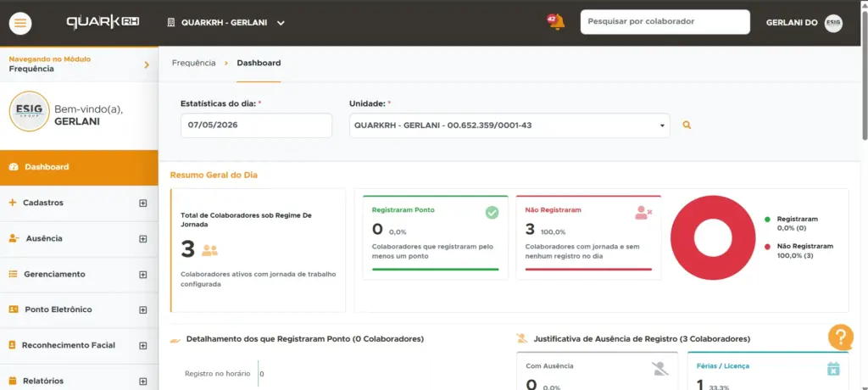Click the crossed-user icon in Com Ausência card
Viewport: 868px width, 390px height.
tap(659, 369)
